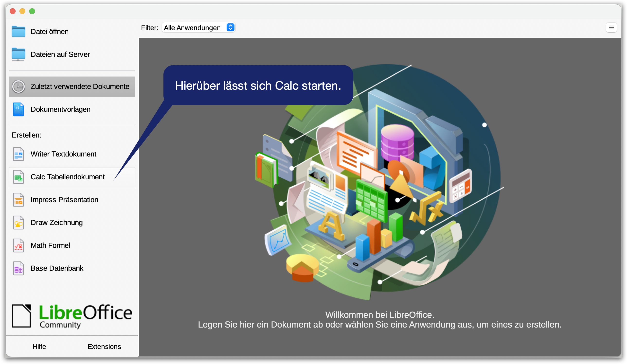This screenshot has height=364, width=627.
Task: Click the Calc Tabellendokument label
Action: click(67, 177)
